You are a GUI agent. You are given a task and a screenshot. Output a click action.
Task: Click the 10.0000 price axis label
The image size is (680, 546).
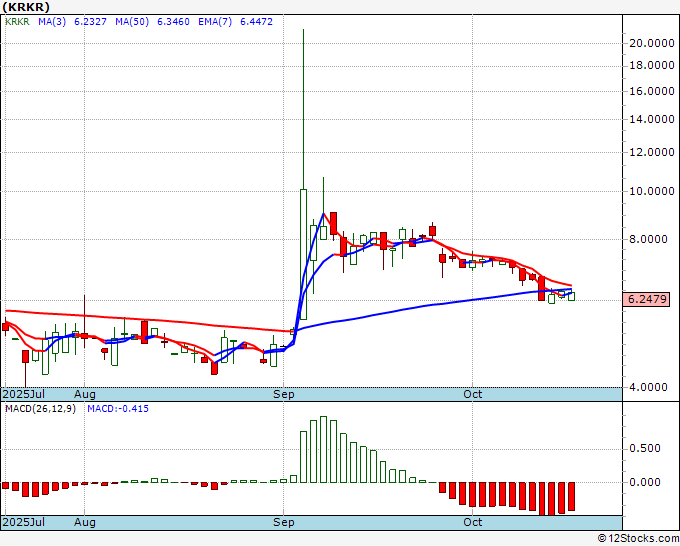652,191
